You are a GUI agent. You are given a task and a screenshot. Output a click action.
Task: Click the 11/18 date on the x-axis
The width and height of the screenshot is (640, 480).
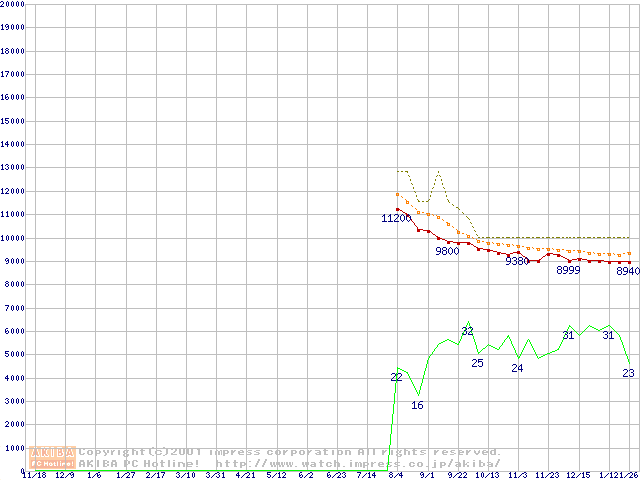[32, 476]
